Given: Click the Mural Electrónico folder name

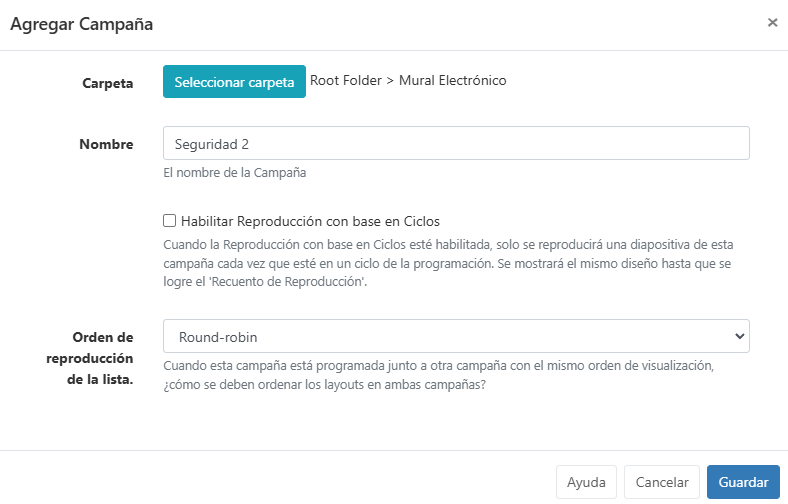Looking at the screenshot, I should click(x=452, y=80).
